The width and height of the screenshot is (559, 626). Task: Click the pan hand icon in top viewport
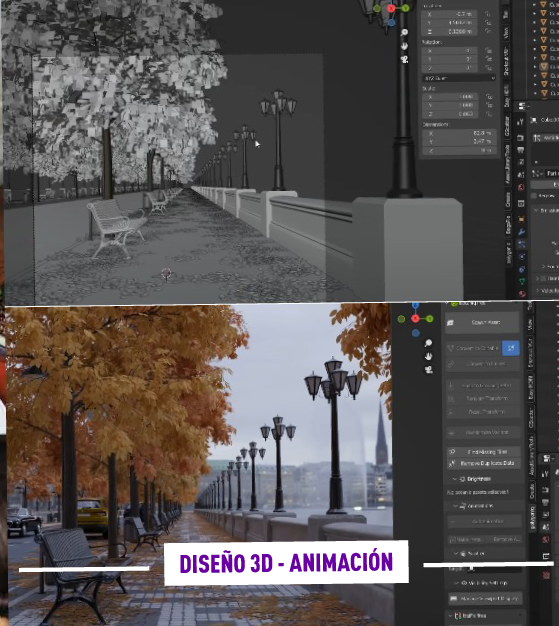(404, 46)
